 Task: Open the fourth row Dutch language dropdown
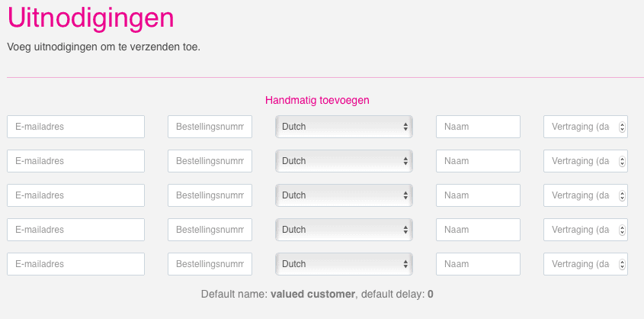pyautogui.click(x=344, y=230)
